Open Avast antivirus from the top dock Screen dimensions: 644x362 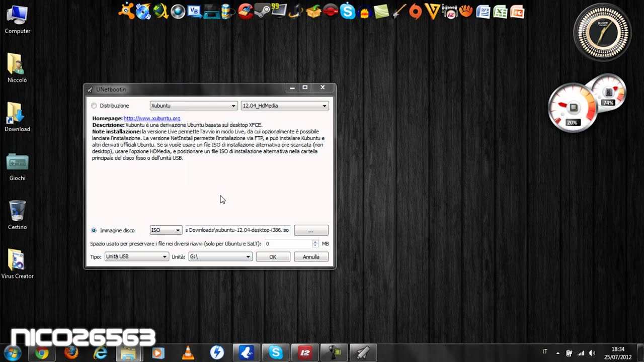click(x=127, y=11)
